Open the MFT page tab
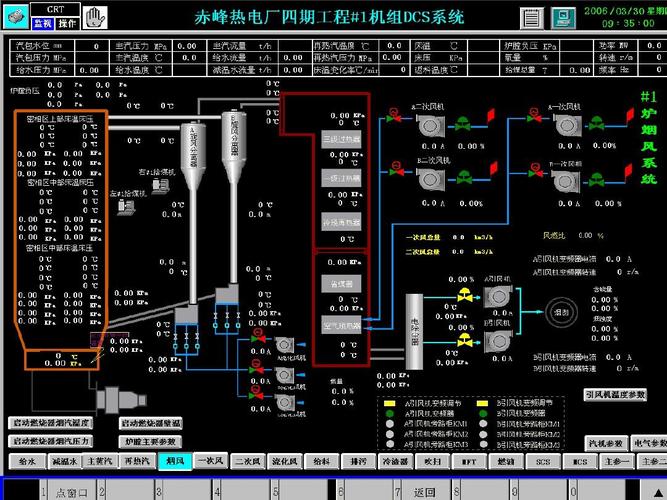The width and height of the screenshot is (667, 500). point(469,461)
